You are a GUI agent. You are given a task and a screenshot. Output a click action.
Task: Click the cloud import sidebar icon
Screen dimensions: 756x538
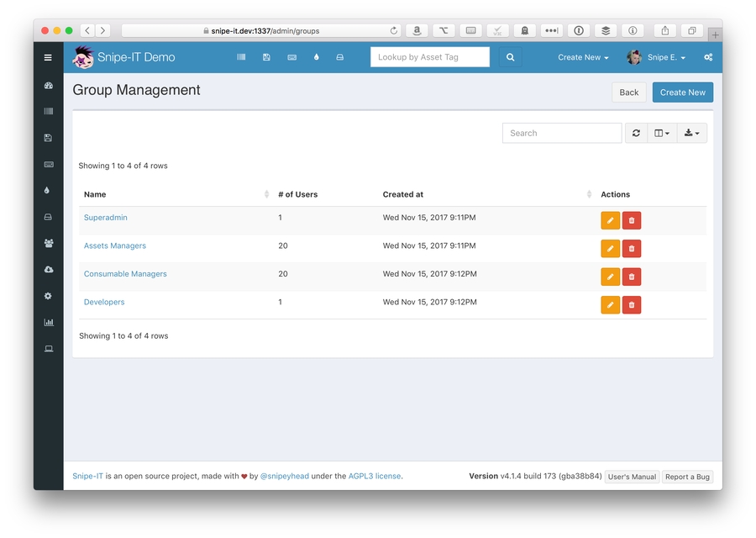point(48,270)
